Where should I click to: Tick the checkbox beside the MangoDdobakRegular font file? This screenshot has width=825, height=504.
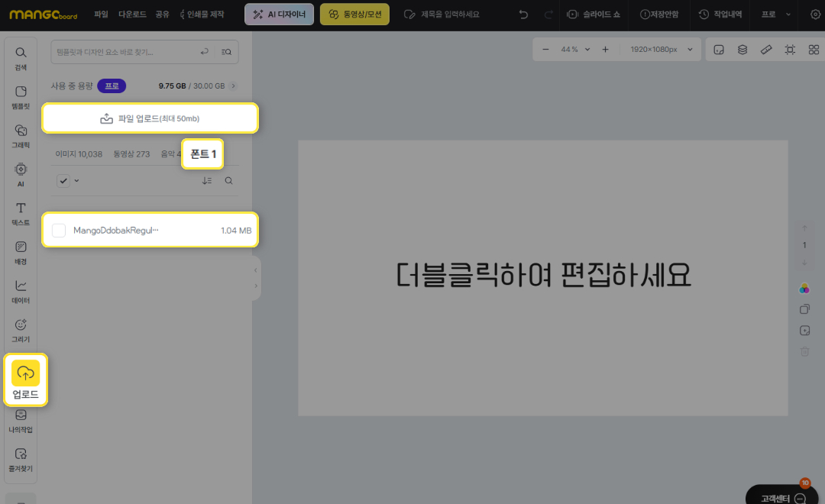pyautogui.click(x=59, y=230)
